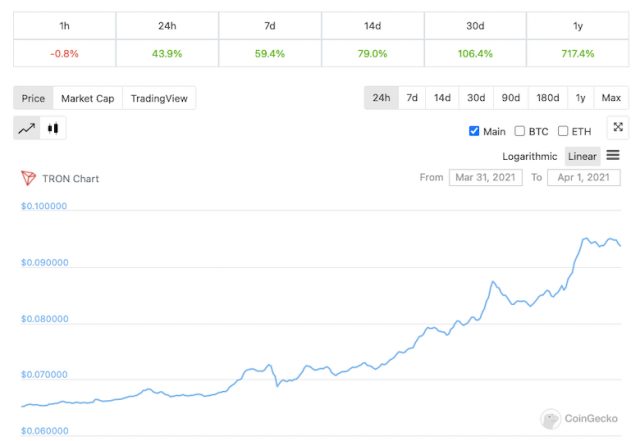Select the 1y time range button

(x=580, y=98)
